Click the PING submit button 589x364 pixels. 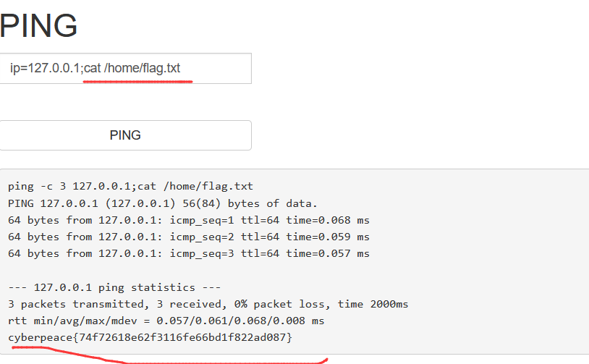coord(125,135)
